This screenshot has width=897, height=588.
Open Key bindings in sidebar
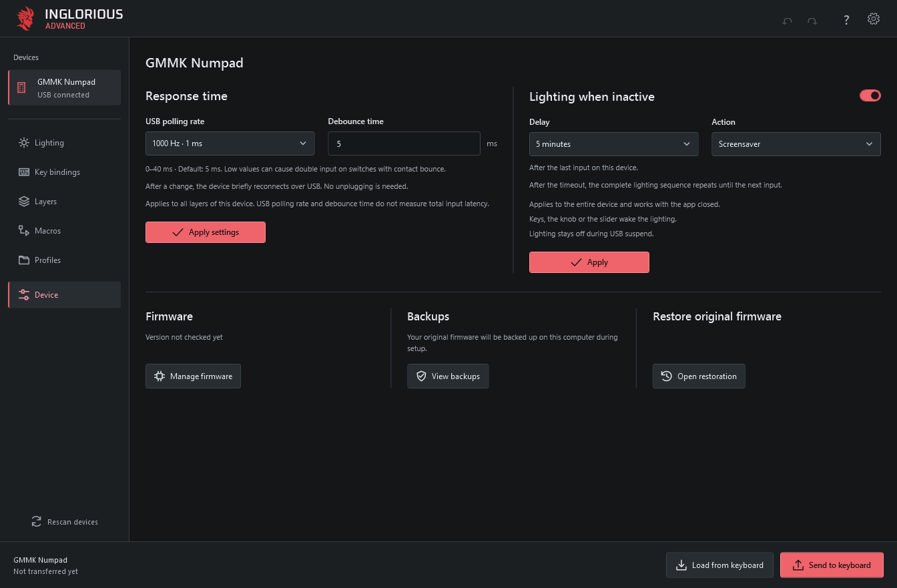[64, 172]
